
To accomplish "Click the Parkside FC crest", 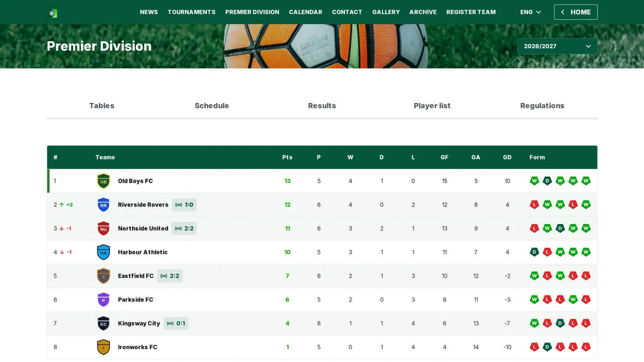I will click(x=103, y=300).
